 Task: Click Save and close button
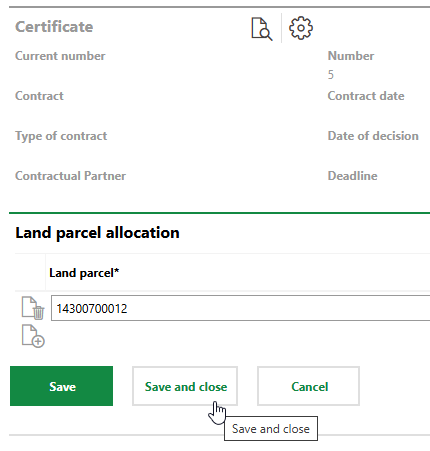pyautogui.click(x=185, y=386)
